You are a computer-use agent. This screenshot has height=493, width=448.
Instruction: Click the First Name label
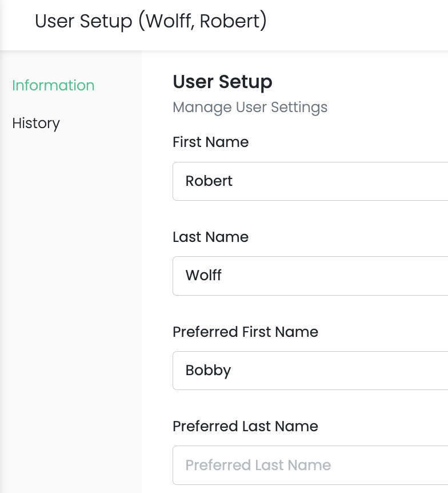[x=210, y=142]
